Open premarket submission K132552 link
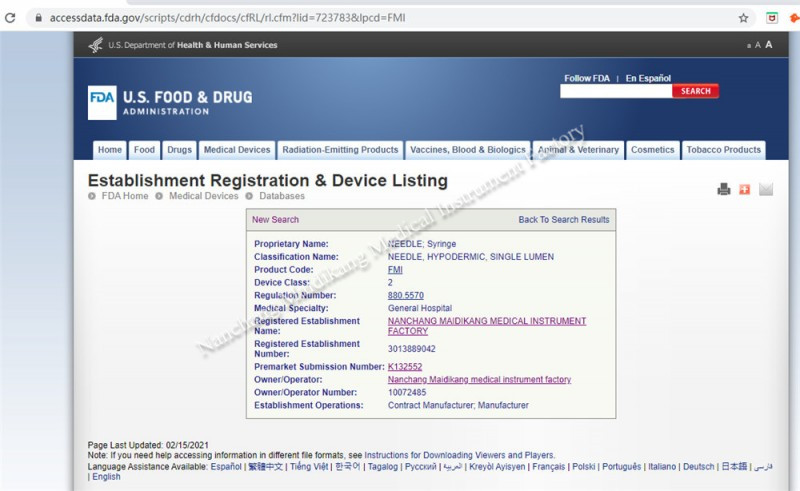The height and width of the screenshot is (491, 800). pos(405,367)
